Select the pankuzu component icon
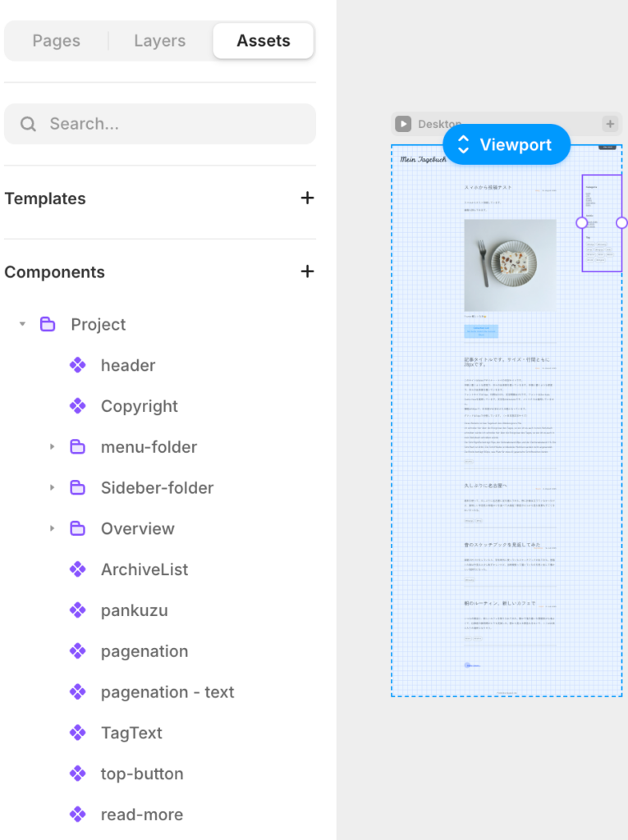628x840 pixels. pyautogui.click(x=78, y=610)
